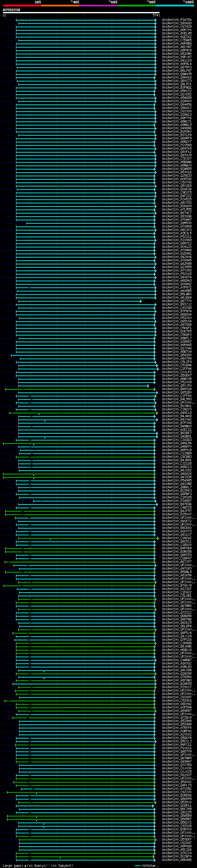Select the UniRef100_P21568 label

pos(176,145)
